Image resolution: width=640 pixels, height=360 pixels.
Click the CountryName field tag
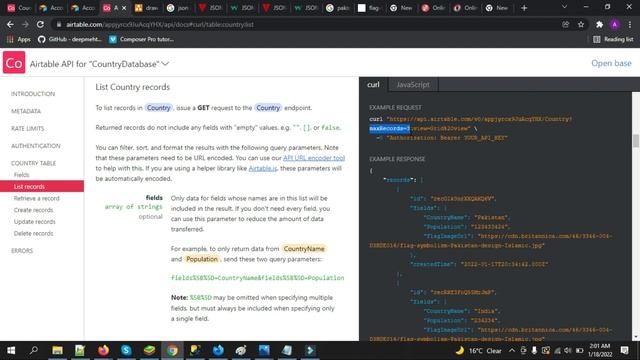pos(304,249)
